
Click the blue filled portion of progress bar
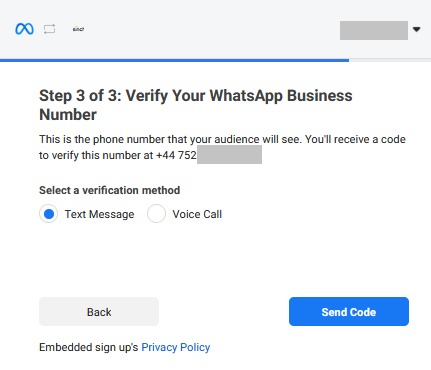tap(174, 60)
